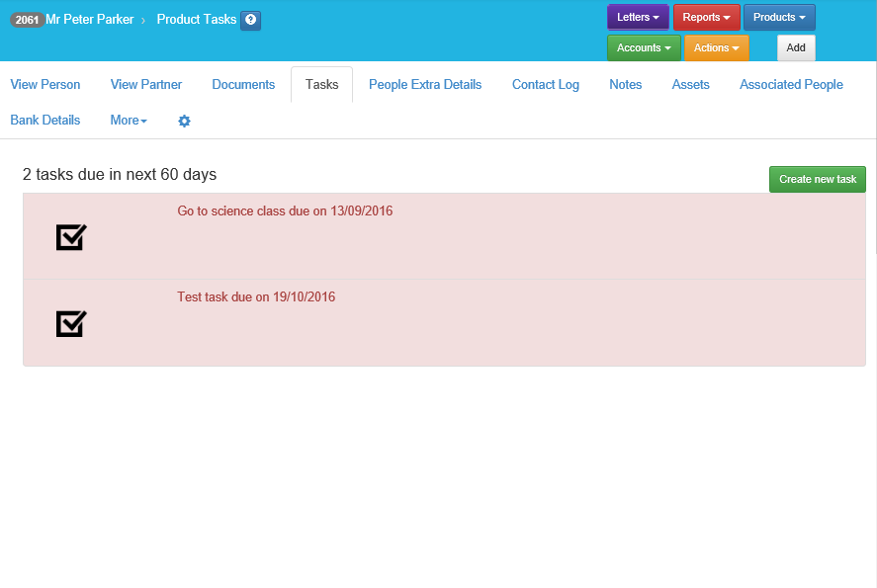
Task: Expand the Products dropdown
Action: 779,18
